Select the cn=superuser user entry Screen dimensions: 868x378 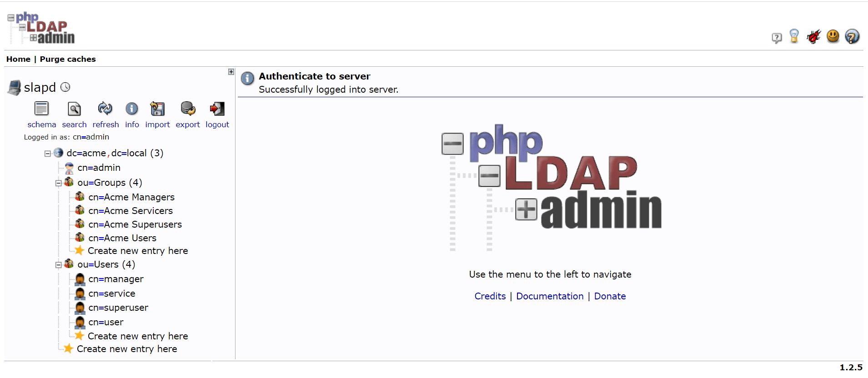pos(118,308)
